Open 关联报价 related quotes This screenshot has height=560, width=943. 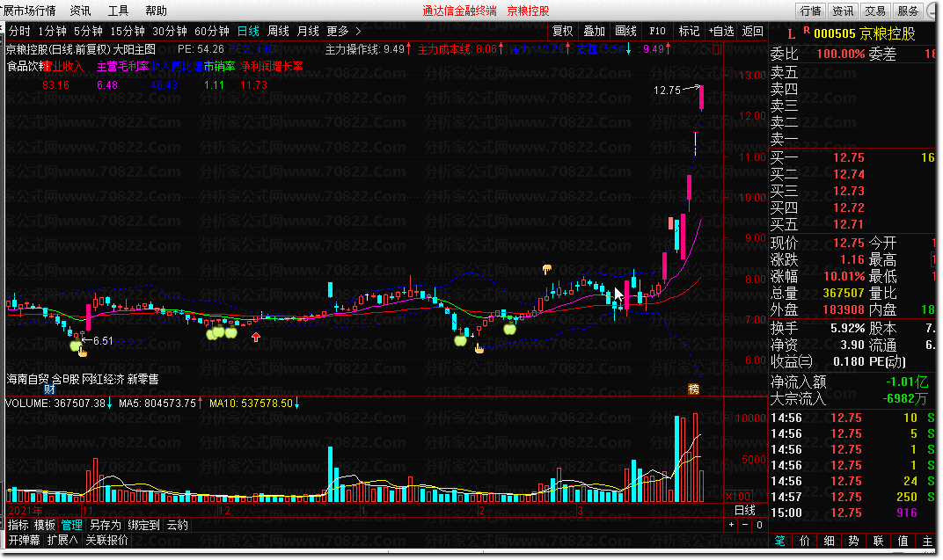pos(107,540)
